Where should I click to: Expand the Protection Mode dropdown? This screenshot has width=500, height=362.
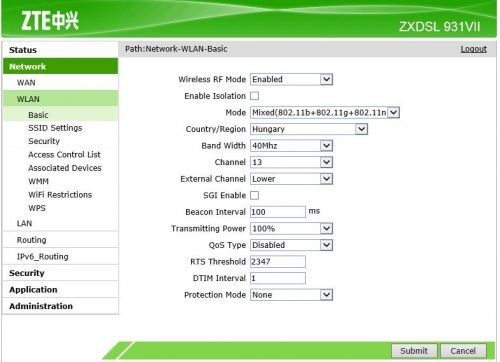click(x=291, y=295)
